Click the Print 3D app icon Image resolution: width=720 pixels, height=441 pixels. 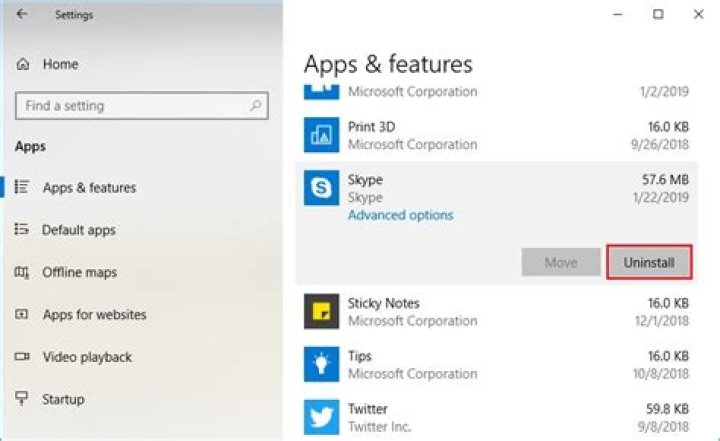tap(321, 135)
